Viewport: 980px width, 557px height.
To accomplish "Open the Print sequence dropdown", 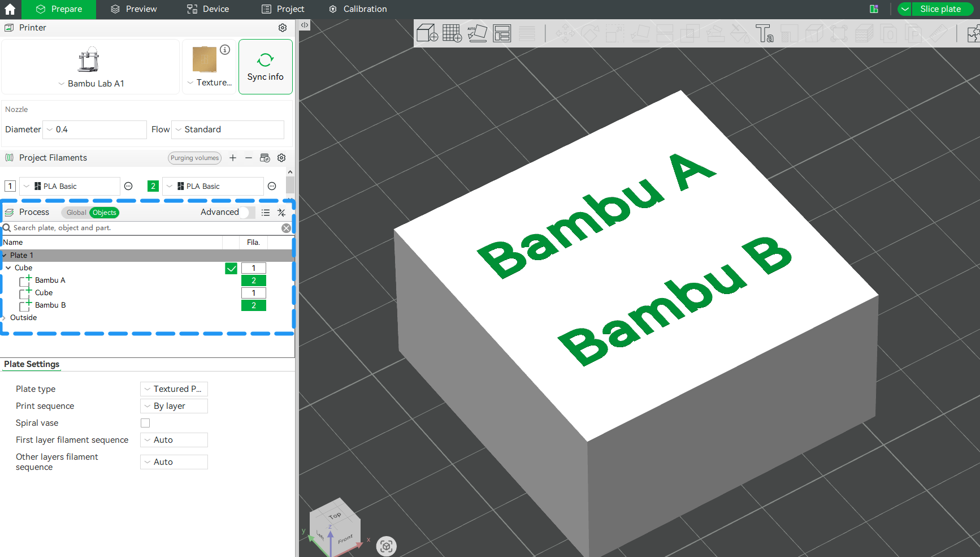I will (174, 406).
